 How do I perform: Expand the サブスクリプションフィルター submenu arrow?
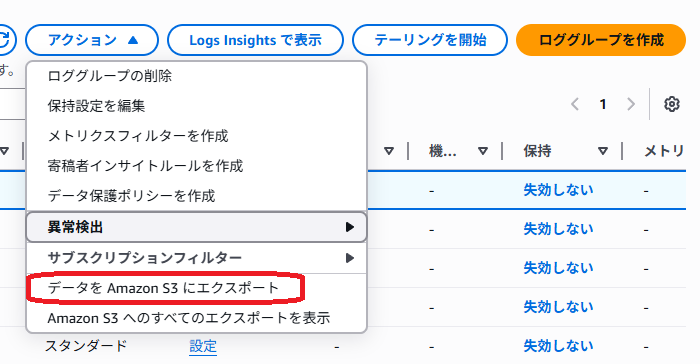tap(350, 258)
